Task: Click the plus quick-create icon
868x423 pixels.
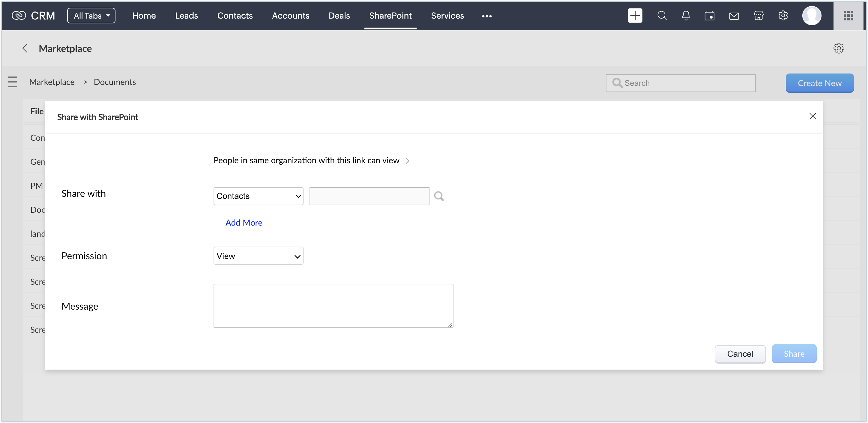Action: coord(635,16)
